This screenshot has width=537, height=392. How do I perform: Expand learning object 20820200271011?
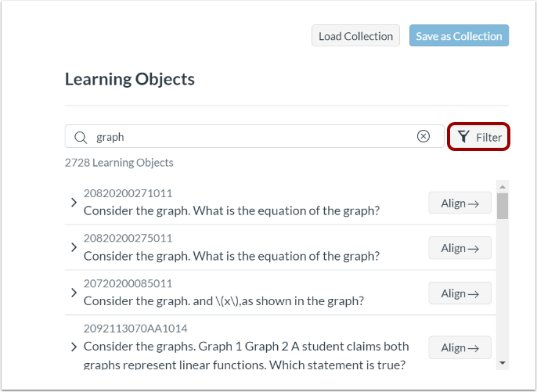[x=74, y=203]
